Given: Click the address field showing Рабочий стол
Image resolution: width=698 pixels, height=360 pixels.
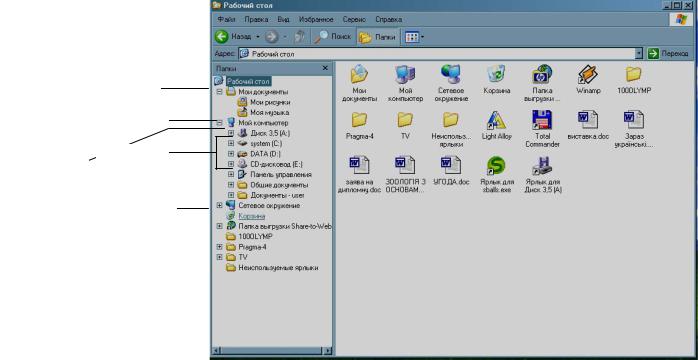Looking at the screenshot, I should tap(437, 54).
